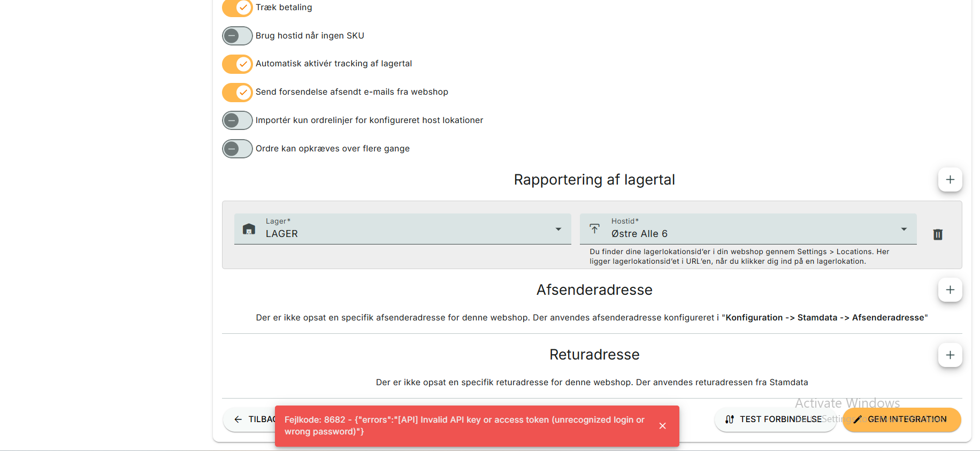
Task: Click the returadressen fra Stamdata message
Action: (592, 383)
